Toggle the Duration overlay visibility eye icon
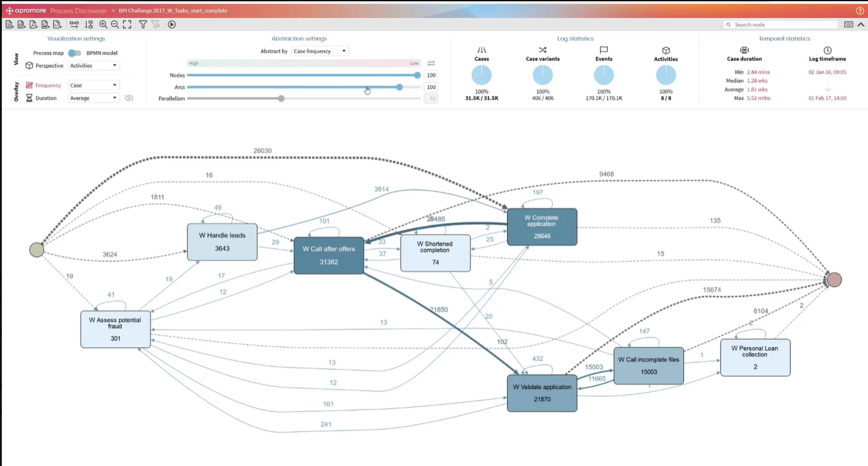 130,98
